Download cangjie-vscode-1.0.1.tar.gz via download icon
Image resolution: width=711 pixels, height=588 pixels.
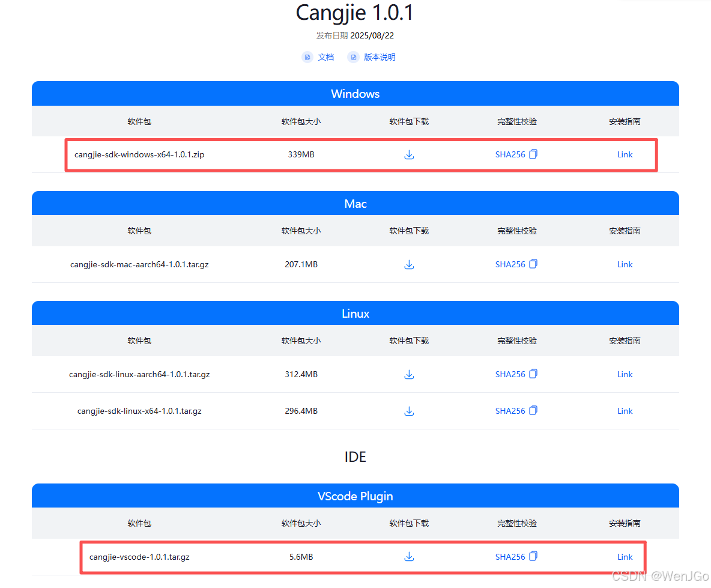[x=409, y=557]
